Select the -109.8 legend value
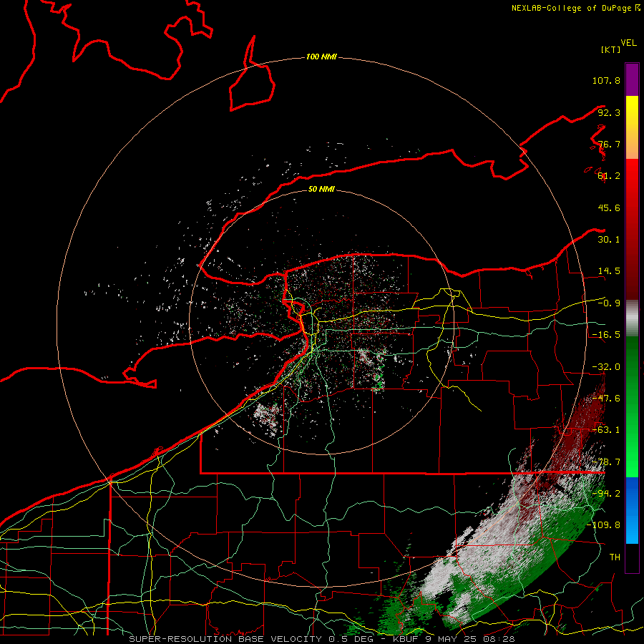 (x=603, y=525)
